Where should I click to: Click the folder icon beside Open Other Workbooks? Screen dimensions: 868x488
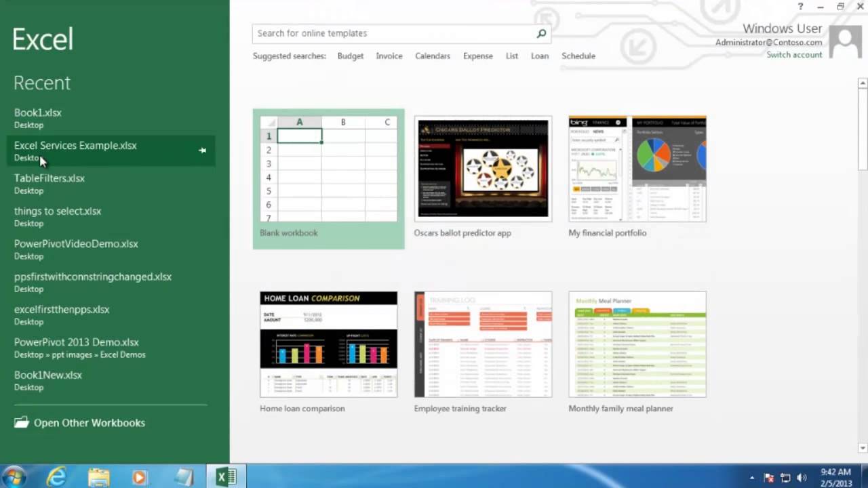pos(22,422)
